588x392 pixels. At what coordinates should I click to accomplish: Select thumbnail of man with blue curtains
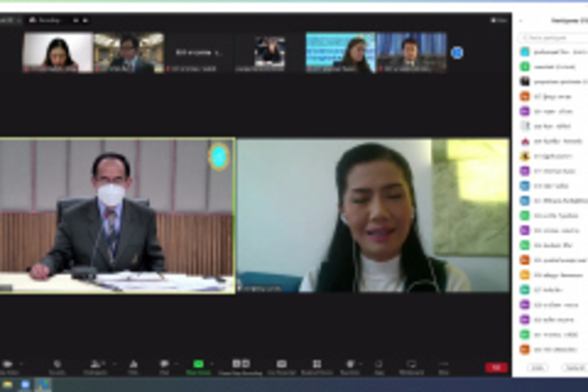[x=412, y=52]
